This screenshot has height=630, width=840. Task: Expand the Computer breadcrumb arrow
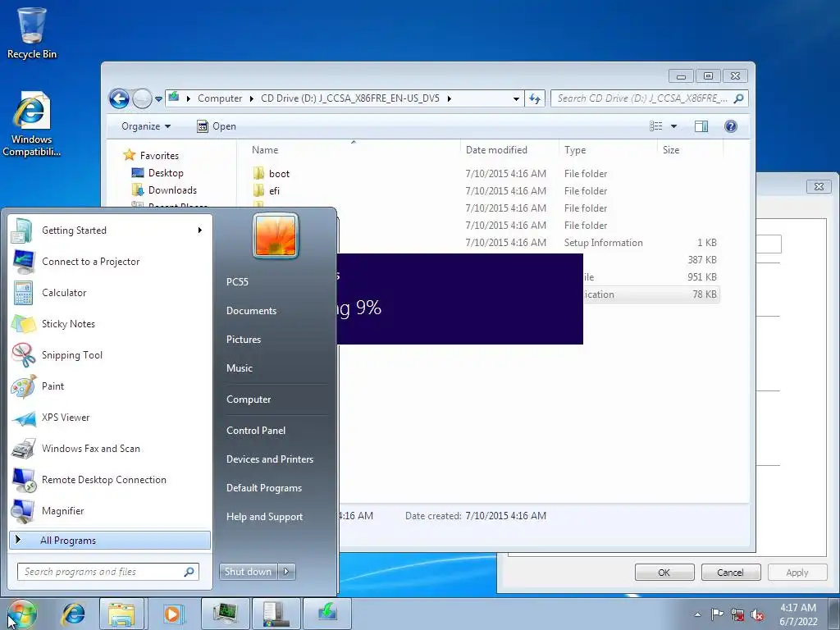coord(251,98)
